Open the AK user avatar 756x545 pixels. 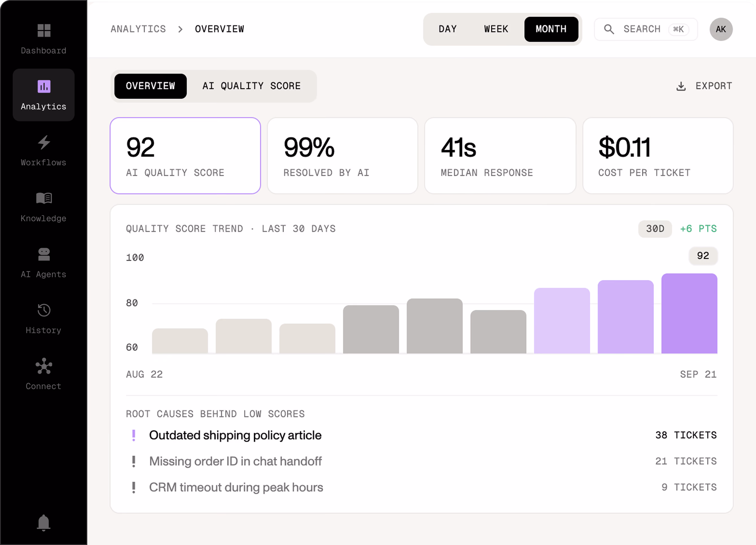(x=721, y=29)
